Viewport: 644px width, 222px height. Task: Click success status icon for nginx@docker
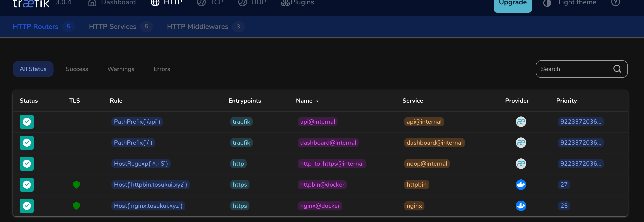(x=27, y=206)
